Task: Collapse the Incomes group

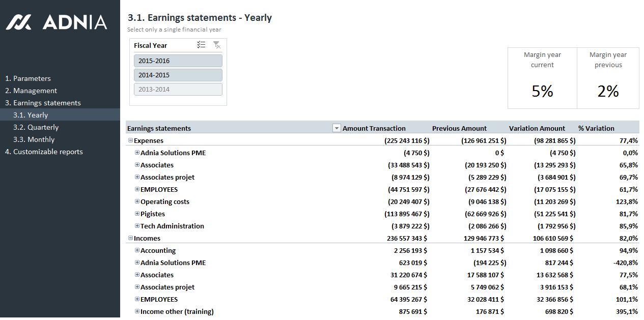Action: [130, 239]
